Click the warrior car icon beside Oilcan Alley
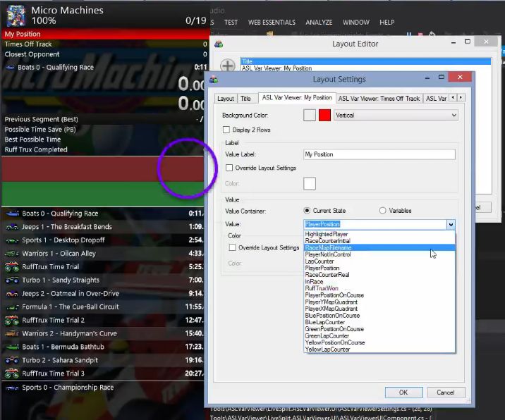This screenshot has height=420, width=505. [12, 254]
